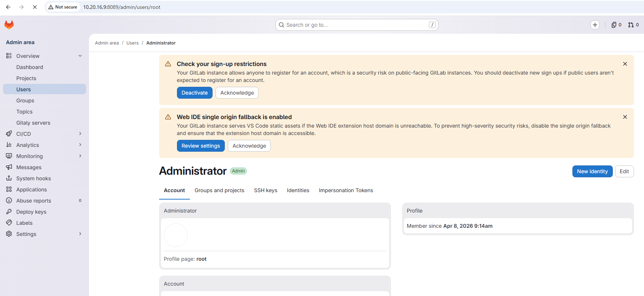
Task: Open the root profile page link
Action: 201,259
